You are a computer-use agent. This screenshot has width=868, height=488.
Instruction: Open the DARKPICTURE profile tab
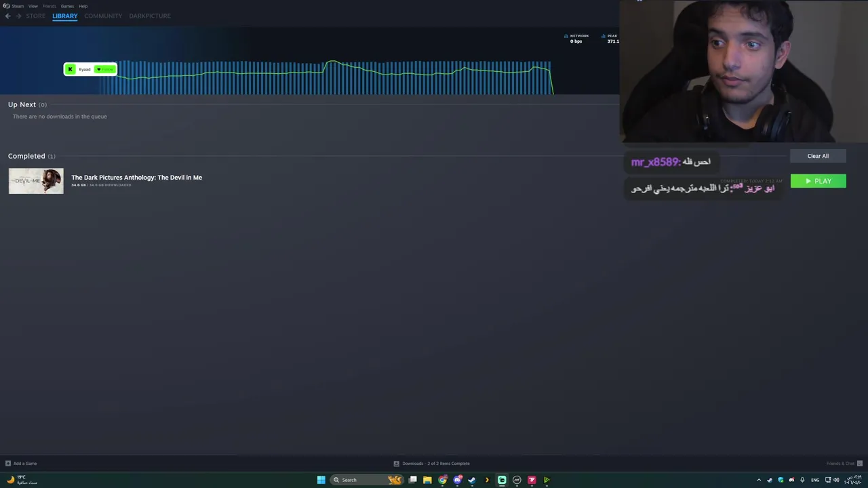pyautogui.click(x=150, y=16)
